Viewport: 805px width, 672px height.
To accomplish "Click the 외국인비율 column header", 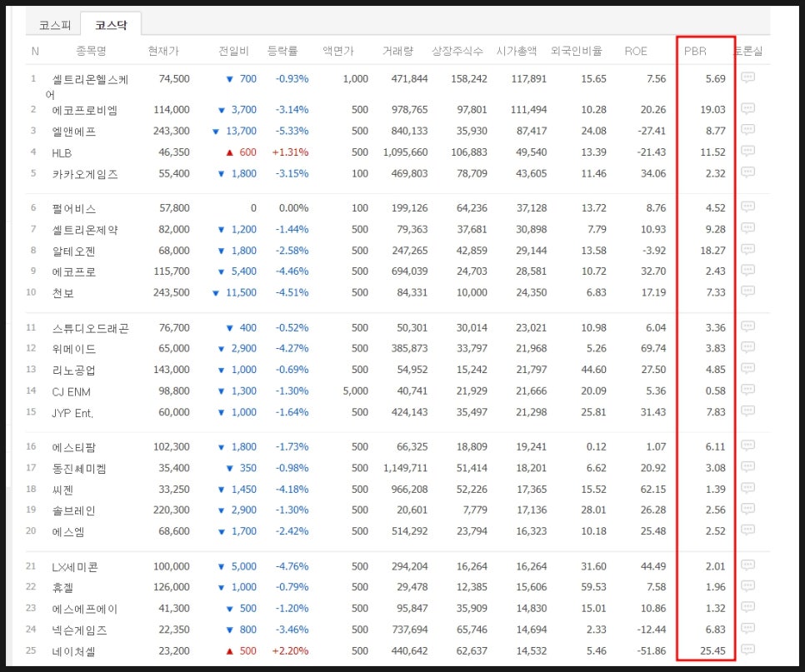I will tap(576, 51).
